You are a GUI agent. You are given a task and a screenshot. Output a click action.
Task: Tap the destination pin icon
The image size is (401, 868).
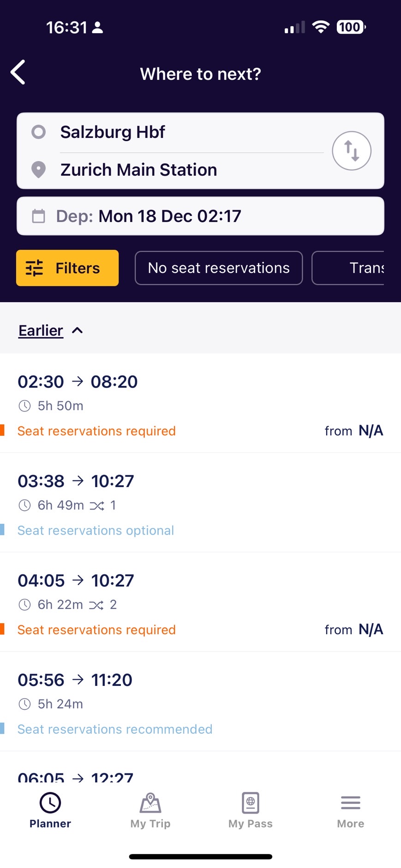[38, 170]
